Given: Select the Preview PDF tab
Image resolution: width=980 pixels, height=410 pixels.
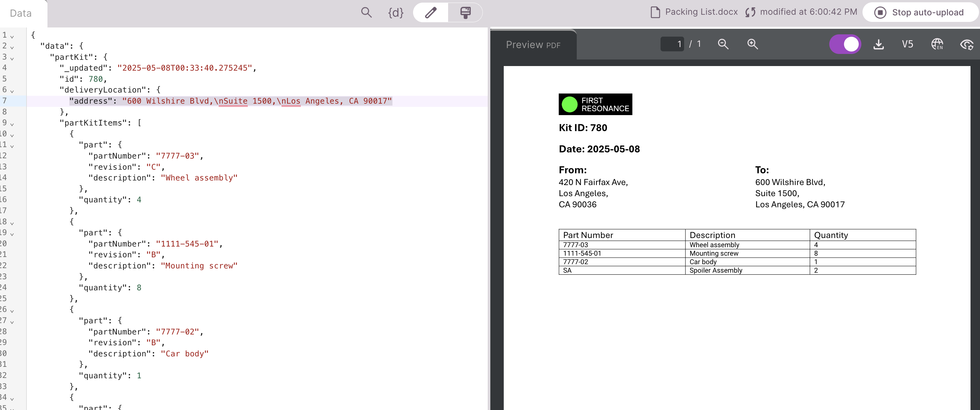Looking at the screenshot, I should [x=533, y=45].
